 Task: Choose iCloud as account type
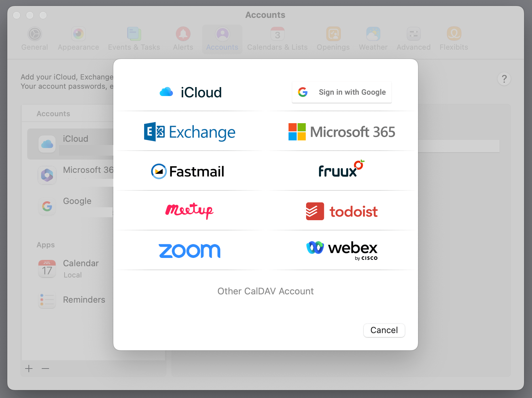click(190, 92)
